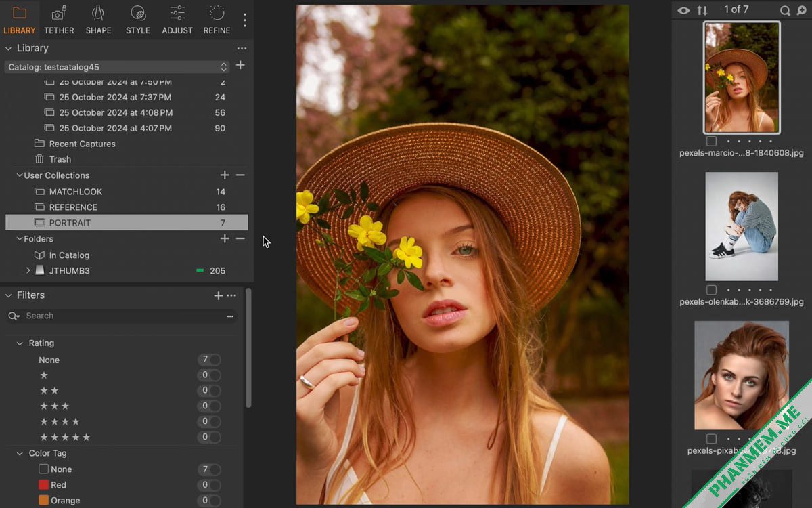Click the Filters panel scrollbar

[248, 348]
